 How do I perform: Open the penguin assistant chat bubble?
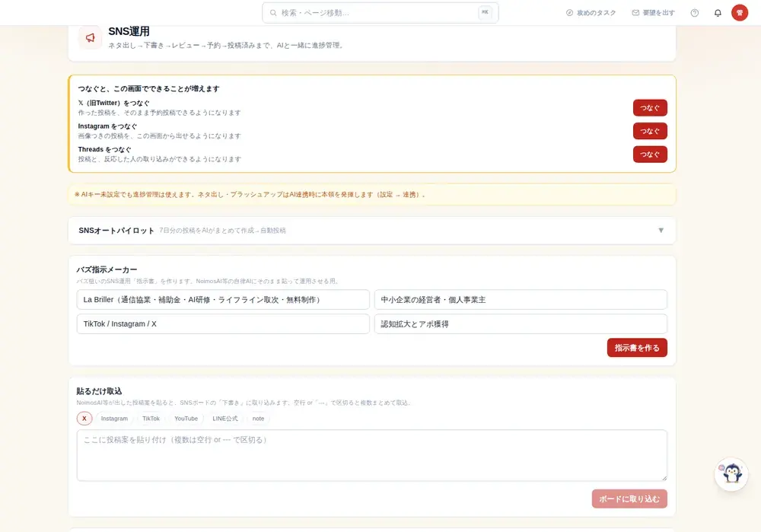[x=731, y=473]
